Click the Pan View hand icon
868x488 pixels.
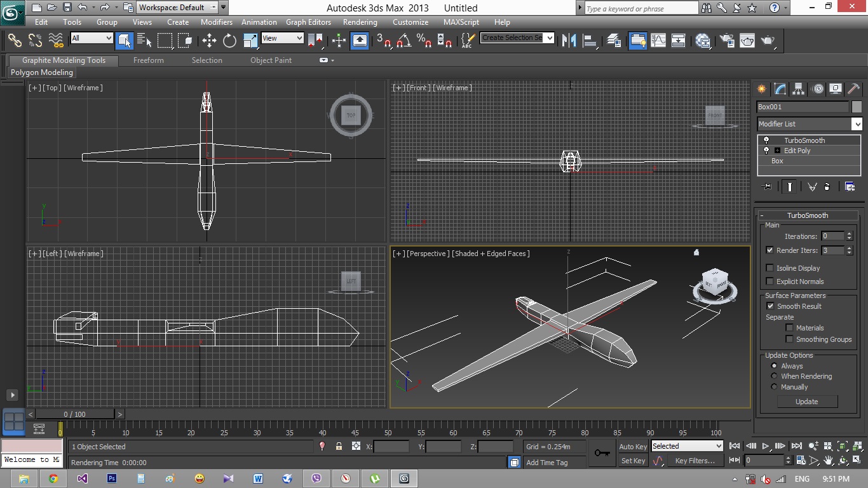pos(829,460)
